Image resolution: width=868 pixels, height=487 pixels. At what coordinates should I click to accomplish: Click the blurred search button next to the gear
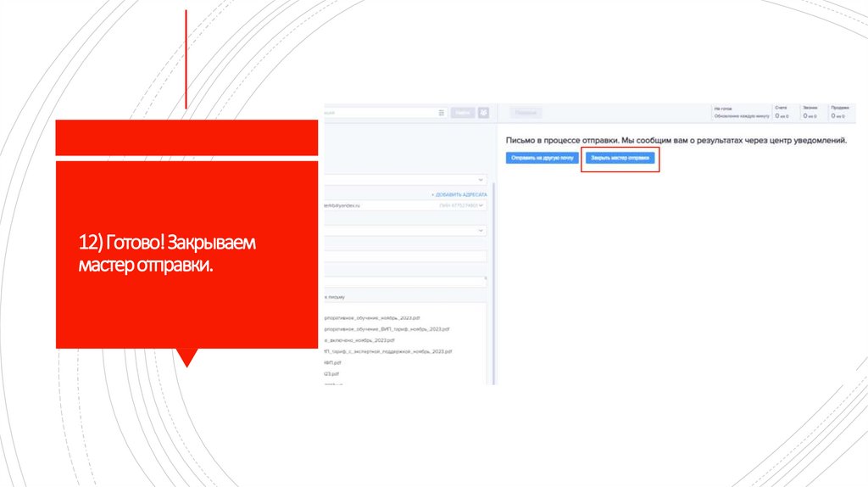coord(463,113)
